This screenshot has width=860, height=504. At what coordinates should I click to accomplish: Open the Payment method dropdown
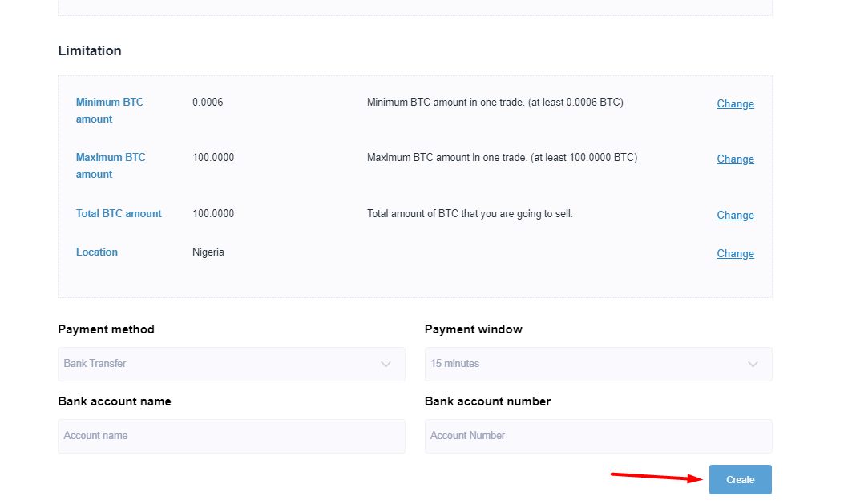click(x=231, y=364)
